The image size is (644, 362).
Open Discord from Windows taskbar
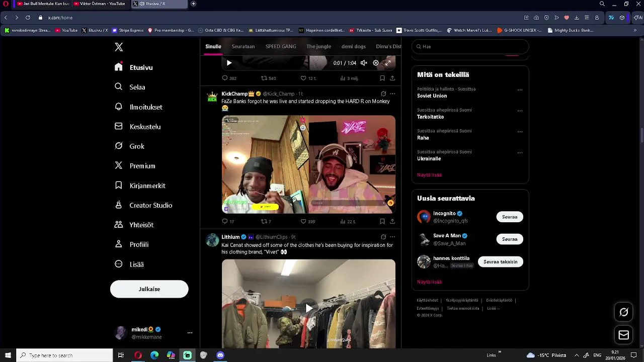220,355
